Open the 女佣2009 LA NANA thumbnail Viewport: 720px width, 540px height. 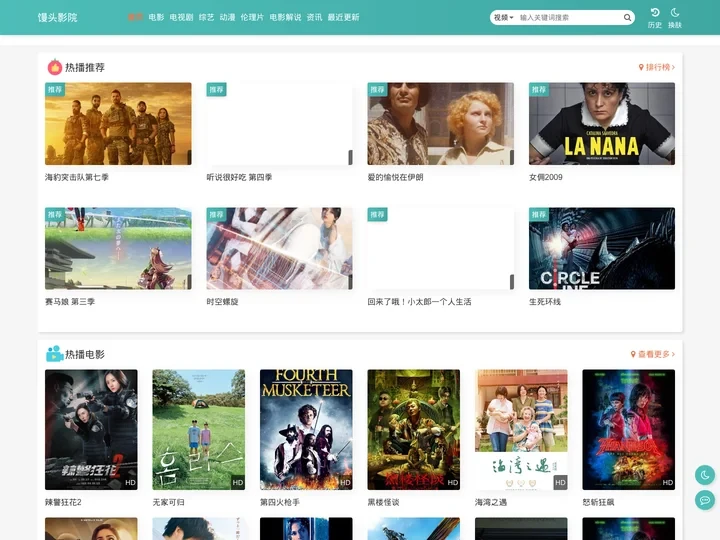602,124
